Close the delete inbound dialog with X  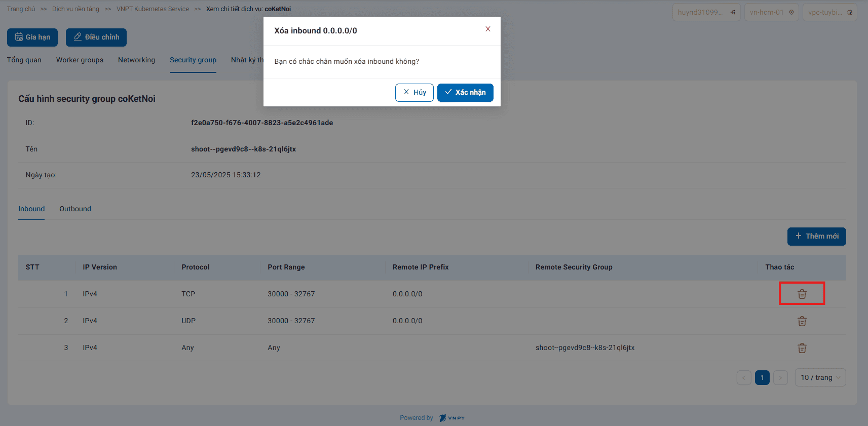click(487, 29)
